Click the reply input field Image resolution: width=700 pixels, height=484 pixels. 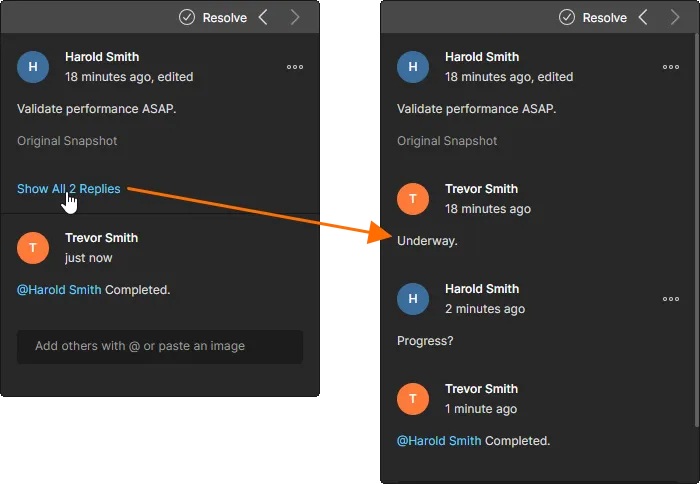(160, 346)
